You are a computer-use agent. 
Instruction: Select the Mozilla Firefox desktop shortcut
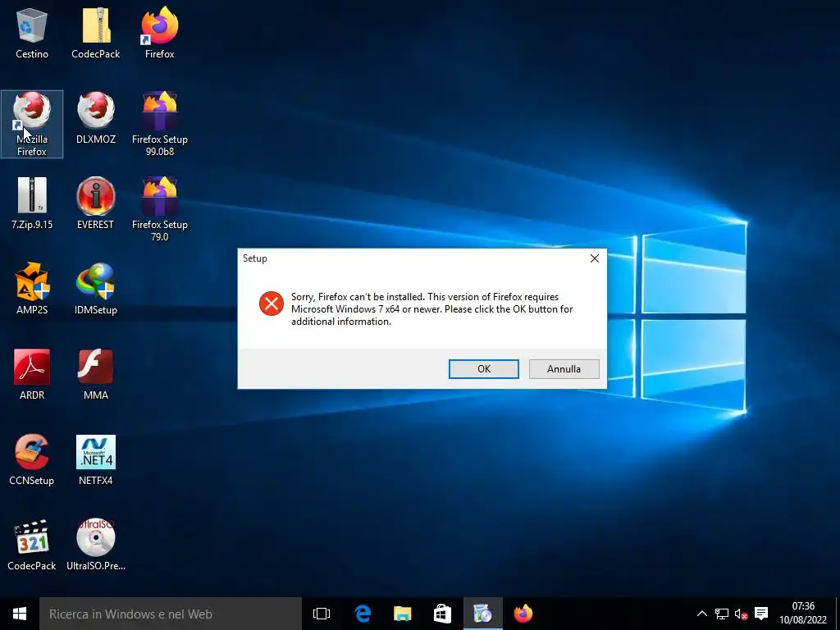point(32,125)
